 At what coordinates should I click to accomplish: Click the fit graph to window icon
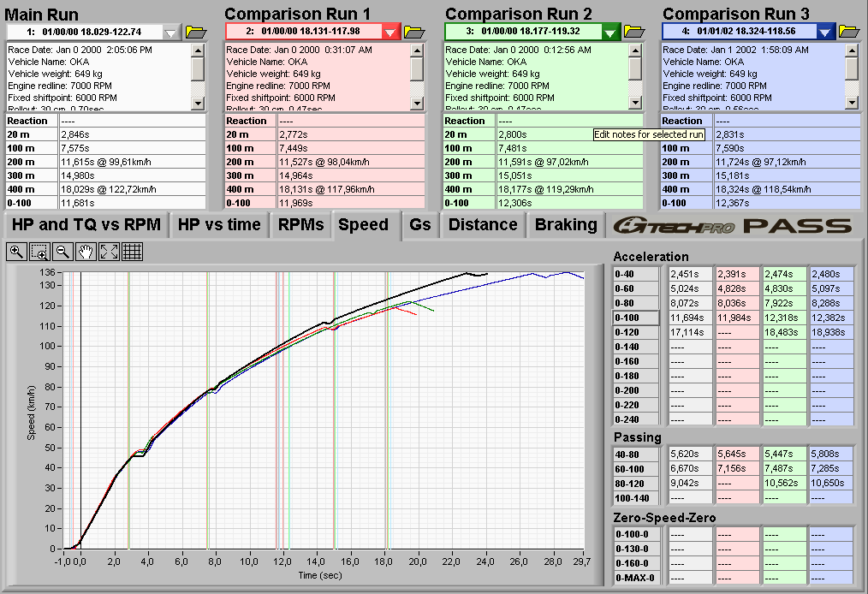(x=109, y=252)
